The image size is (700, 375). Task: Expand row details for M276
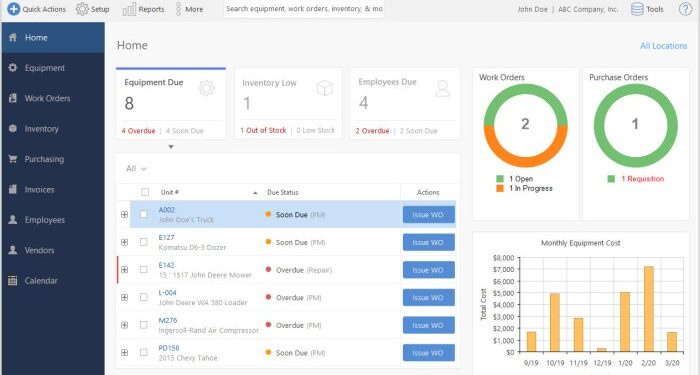(125, 325)
